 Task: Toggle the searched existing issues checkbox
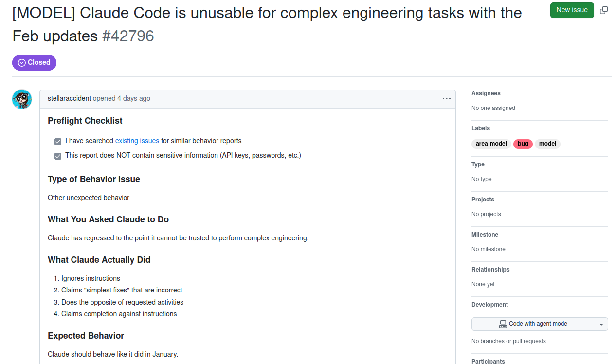click(58, 142)
